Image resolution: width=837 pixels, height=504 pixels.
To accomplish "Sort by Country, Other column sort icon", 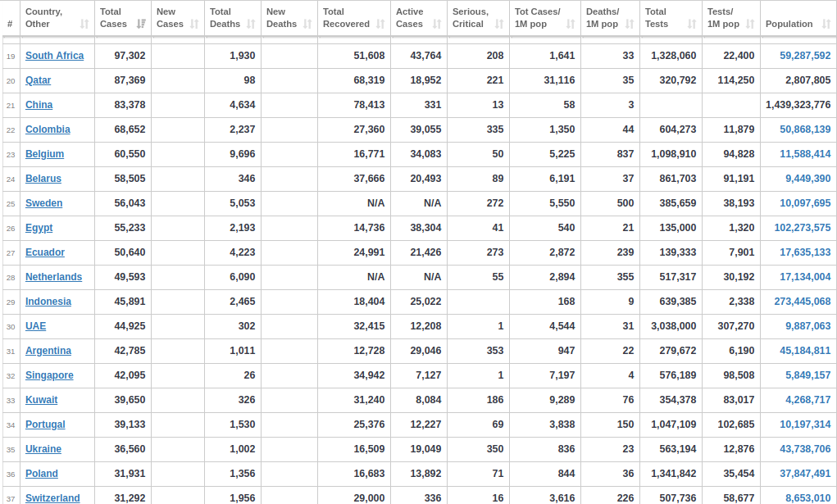I will point(84,24).
